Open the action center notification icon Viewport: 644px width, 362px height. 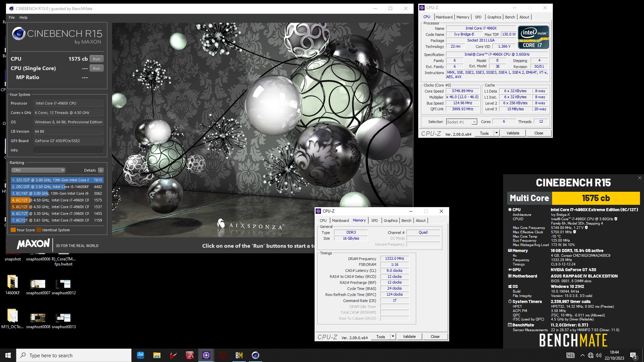click(x=634, y=355)
